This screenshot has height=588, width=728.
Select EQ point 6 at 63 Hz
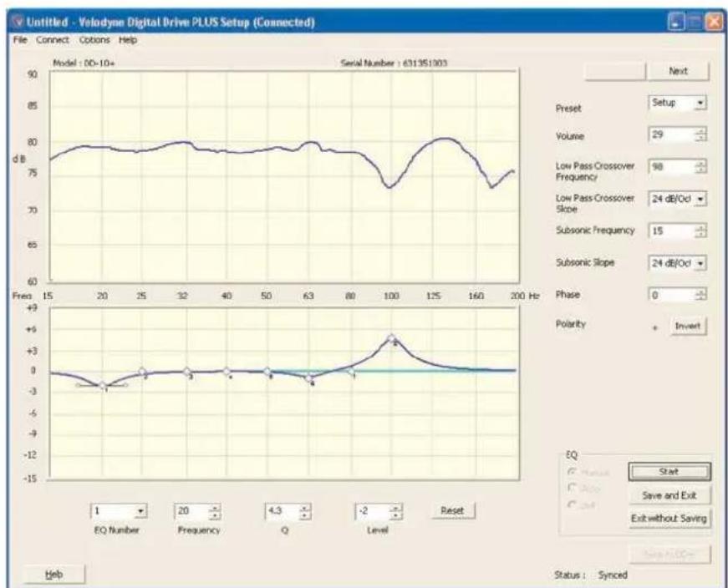point(308,378)
